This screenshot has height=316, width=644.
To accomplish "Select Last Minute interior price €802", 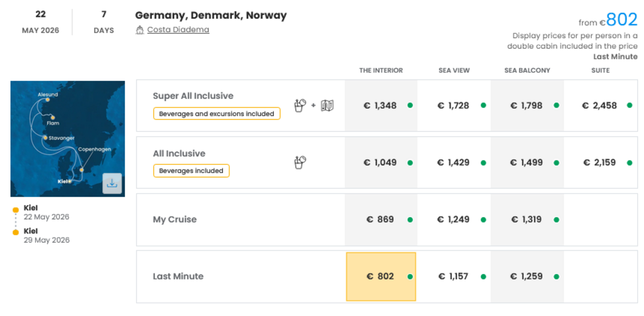I will coord(381,276).
